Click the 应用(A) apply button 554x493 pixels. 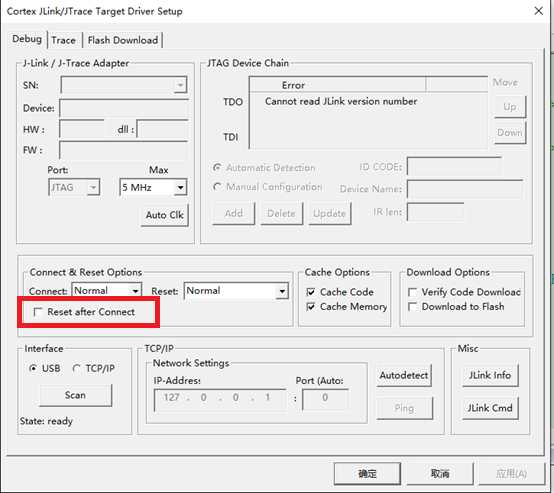point(512,474)
